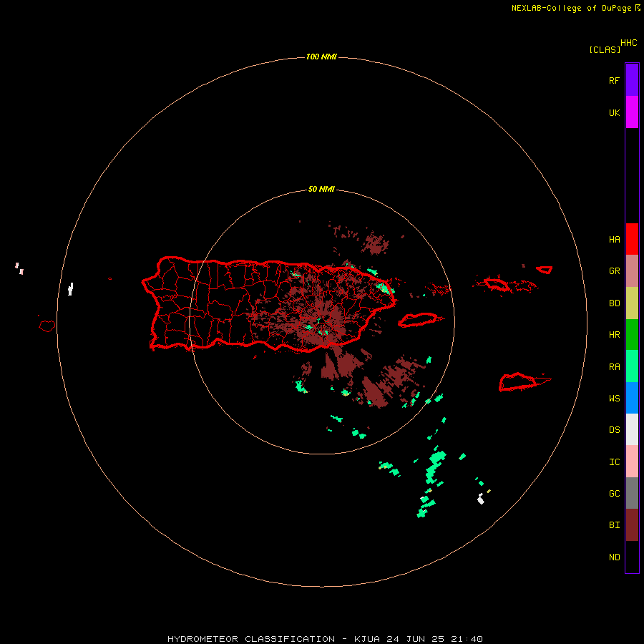The image size is (644, 644).
Task: Click the 'GR' legend label
Action: point(614,271)
